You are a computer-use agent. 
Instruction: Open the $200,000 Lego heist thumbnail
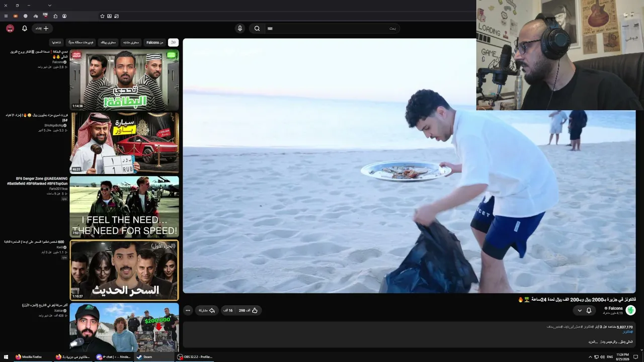pos(124,327)
